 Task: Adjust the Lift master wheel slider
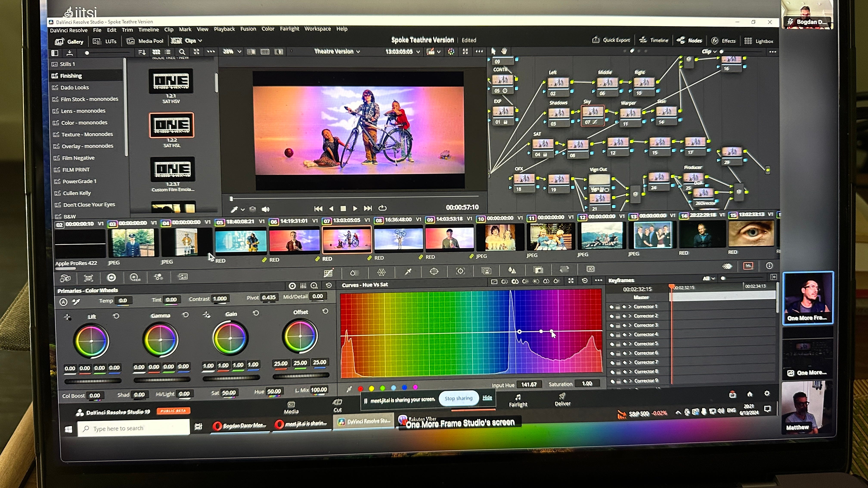point(93,381)
